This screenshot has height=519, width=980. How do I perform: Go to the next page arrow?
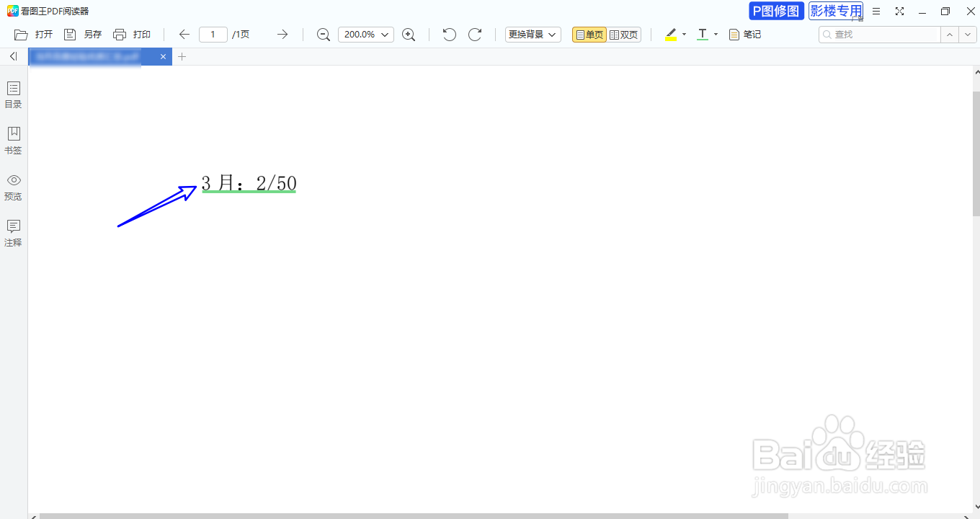coord(282,35)
